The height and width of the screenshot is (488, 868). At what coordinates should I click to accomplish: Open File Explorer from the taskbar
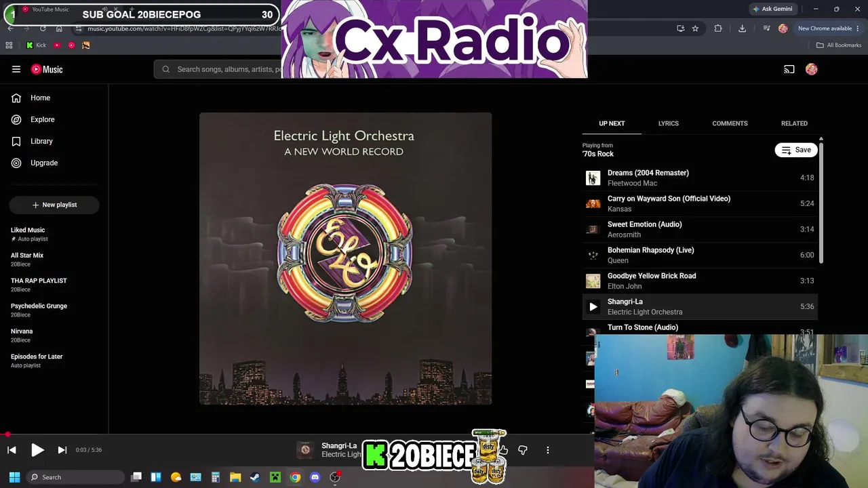click(x=235, y=477)
